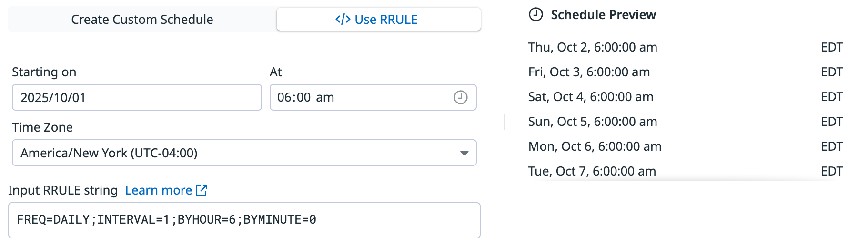Screen dimensions: 868x248
Task: Click the vertical divider beside the preview panel
Action: (505, 122)
